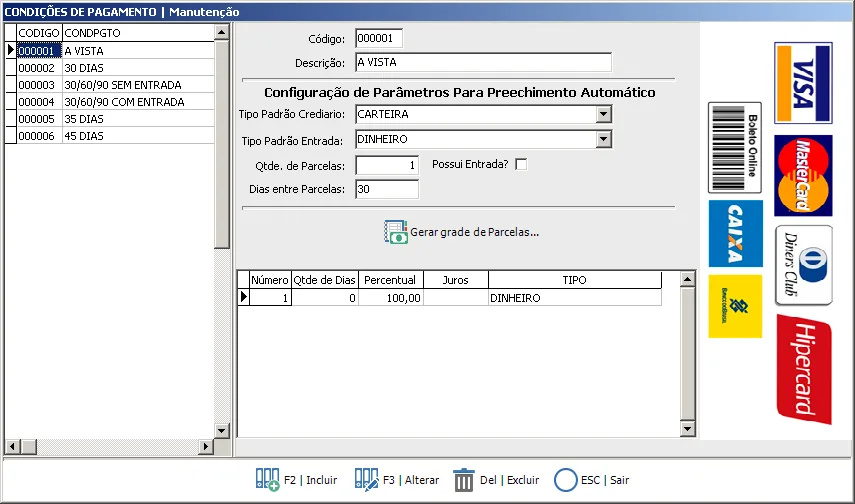Click the Número column header

pyautogui.click(x=270, y=280)
